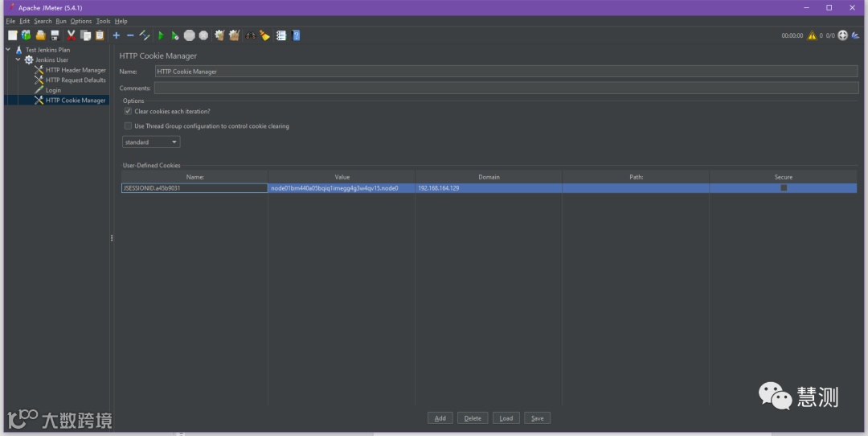Expand all tree nodes with plus icon
Viewport: 868px width, 436px height.
pyautogui.click(x=117, y=35)
